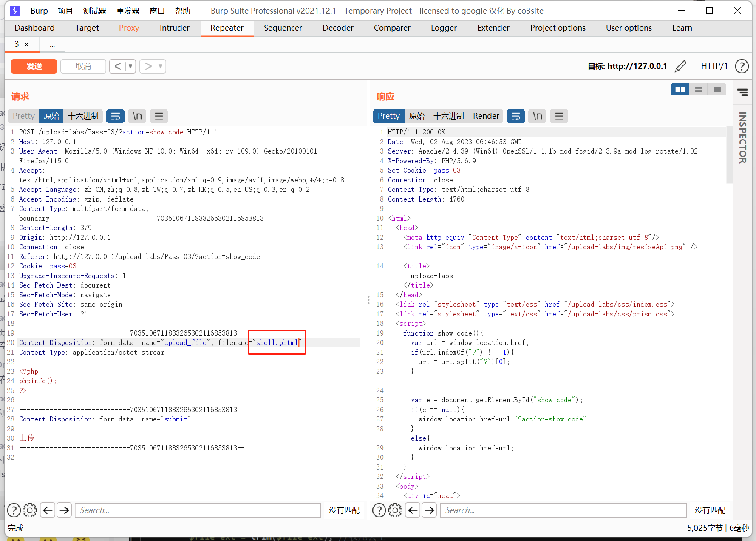The image size is (756, 541).
Task: Go to next request search match
Action: point(64,510)
